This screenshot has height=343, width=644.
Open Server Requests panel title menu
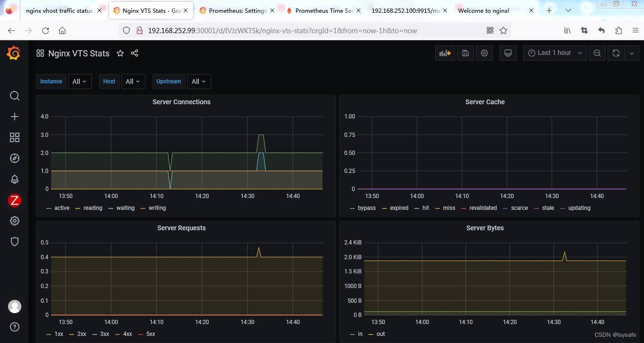click(181, 228)
